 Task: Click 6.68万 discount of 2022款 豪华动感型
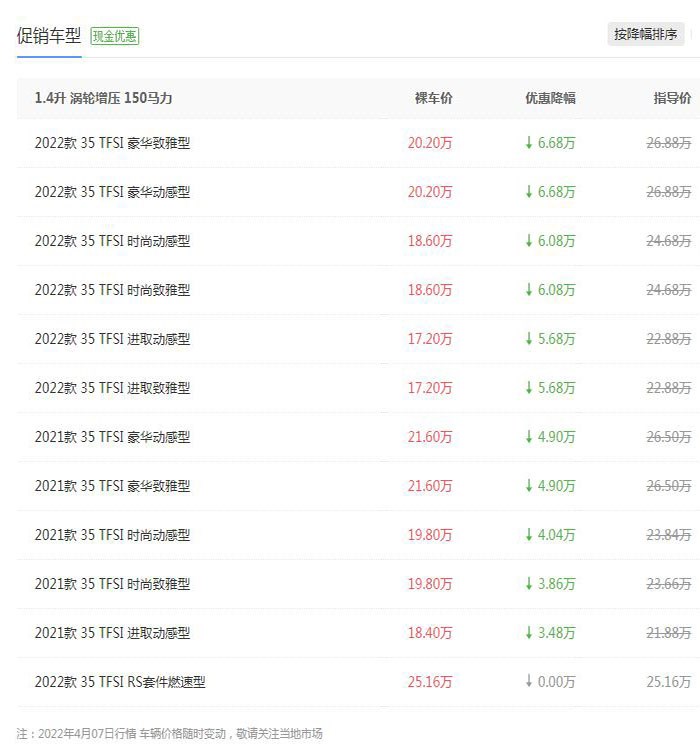click(x=550, y=192)
